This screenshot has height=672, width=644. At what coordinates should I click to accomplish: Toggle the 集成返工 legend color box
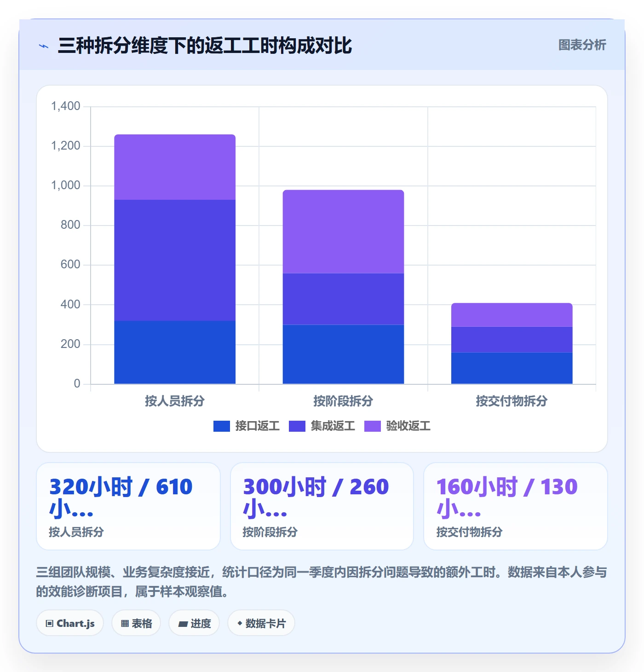pos(297,426)
